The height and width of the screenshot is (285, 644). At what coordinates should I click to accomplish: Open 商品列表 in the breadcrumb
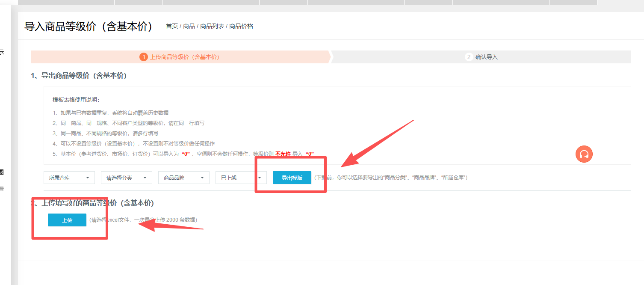[212, 26]
